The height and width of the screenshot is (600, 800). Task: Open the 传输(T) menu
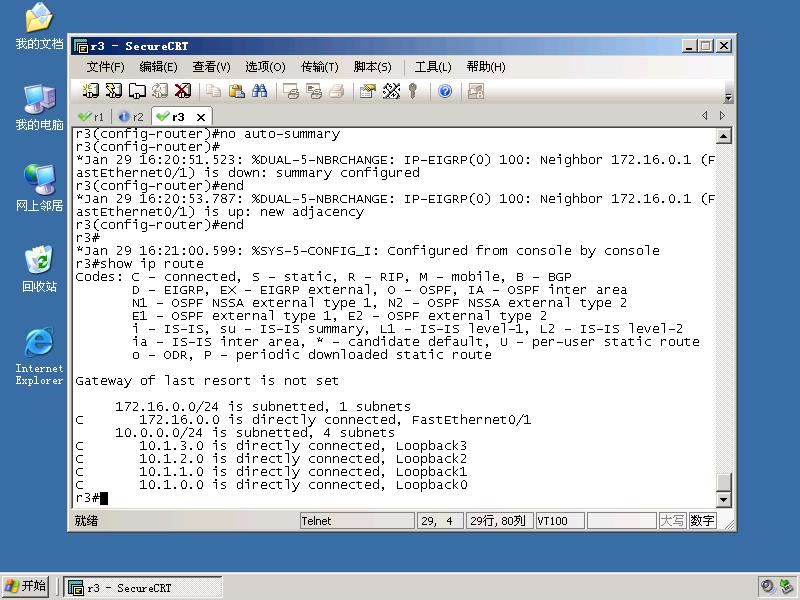click(319, 67)
